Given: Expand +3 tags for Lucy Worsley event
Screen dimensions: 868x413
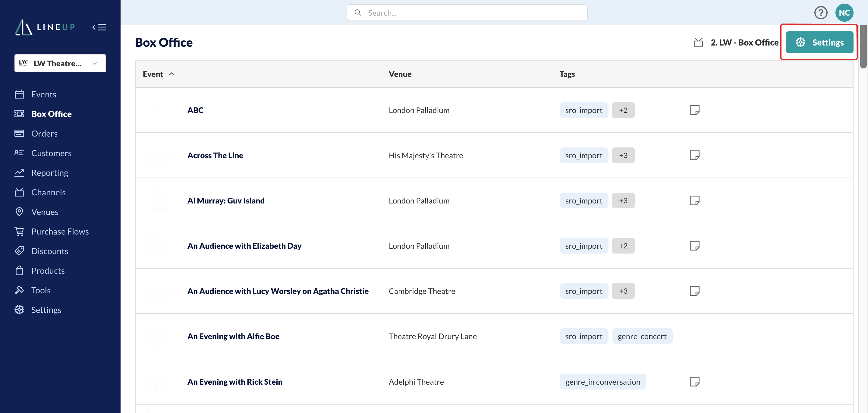Looking at the screenshot, I should [623, 291].
